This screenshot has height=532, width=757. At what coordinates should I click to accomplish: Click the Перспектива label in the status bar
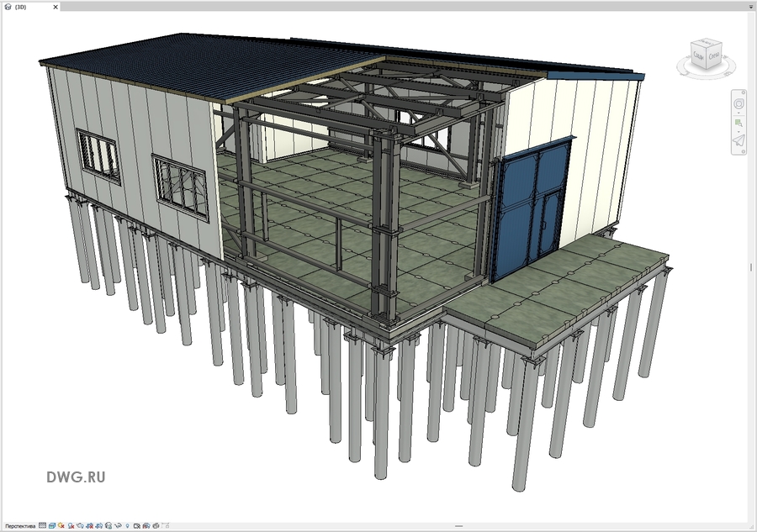[x=20, y=526]
